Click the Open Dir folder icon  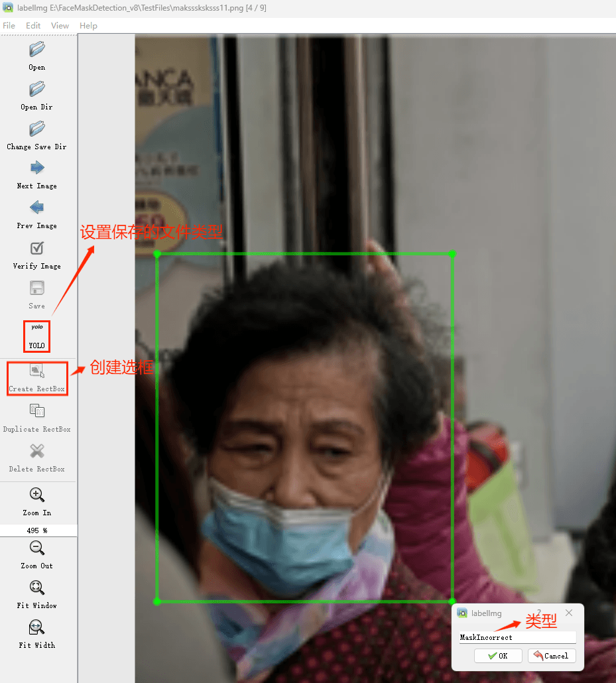coord(37,89)
